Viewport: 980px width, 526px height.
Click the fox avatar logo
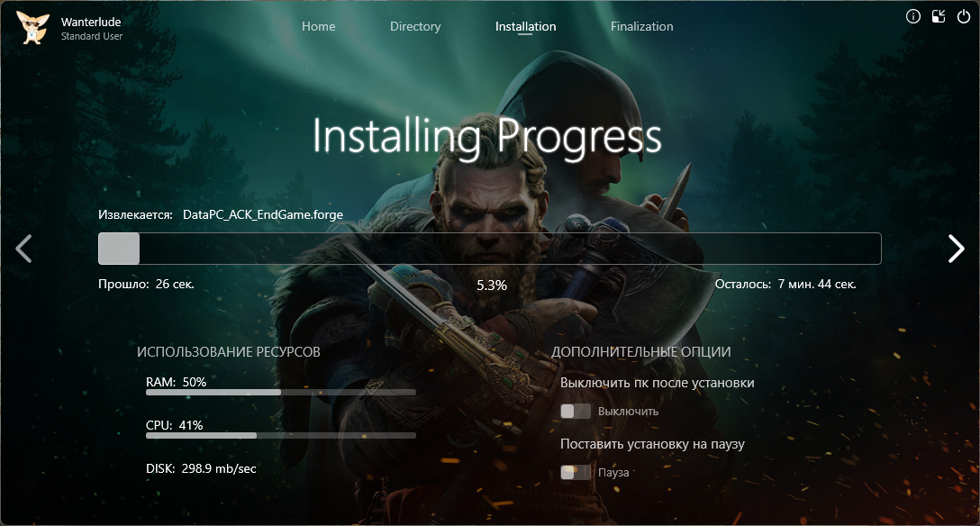click(32, 28)
